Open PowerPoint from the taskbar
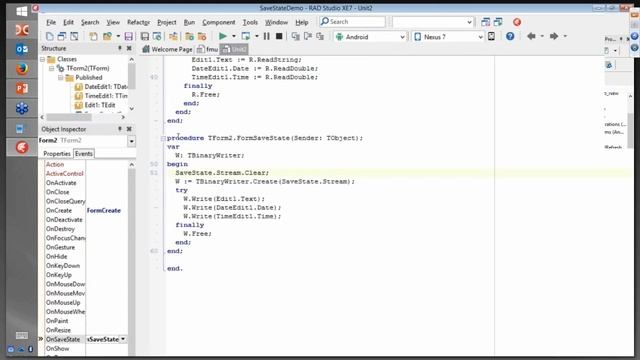Screen dimensions: 640x360 click(x=22, y=89)
